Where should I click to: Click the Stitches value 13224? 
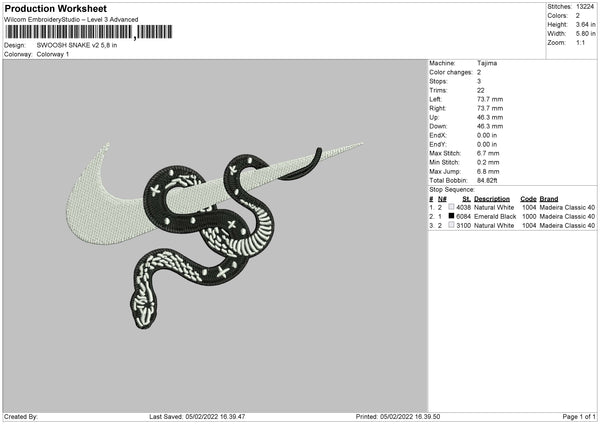585,7
